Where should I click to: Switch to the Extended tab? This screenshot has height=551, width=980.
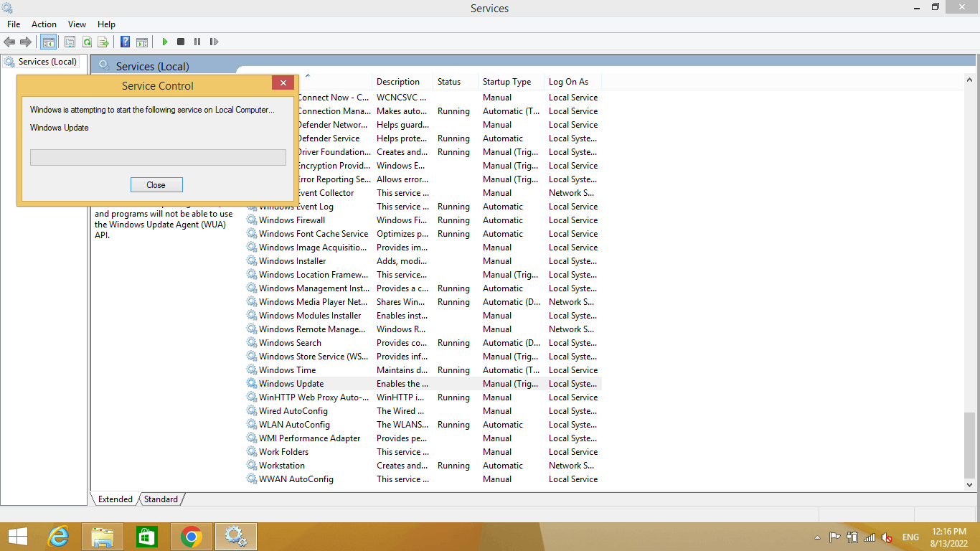pos(115,499)
